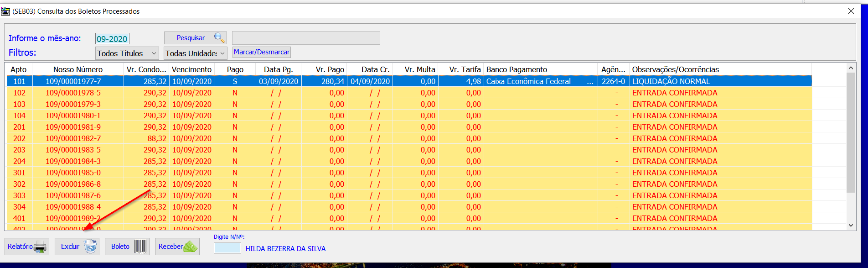Click the printer icon on Relatório

point(41,247)
